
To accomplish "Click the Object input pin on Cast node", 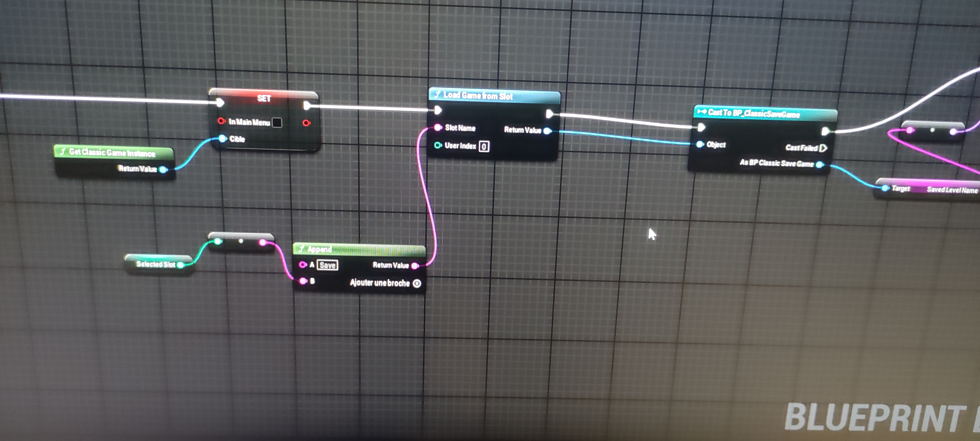I will [x=700, y=144].
